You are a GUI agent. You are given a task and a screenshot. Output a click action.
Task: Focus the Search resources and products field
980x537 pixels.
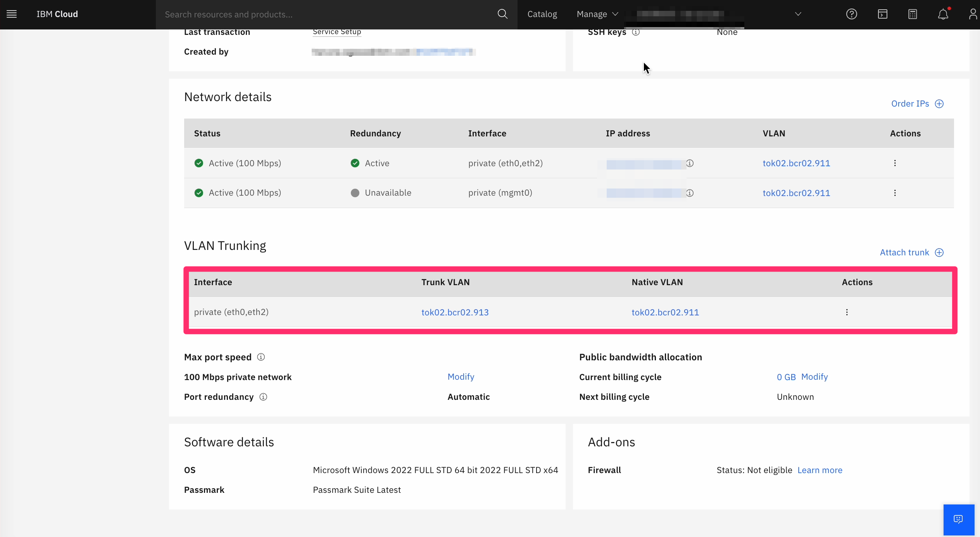point(326,14)
